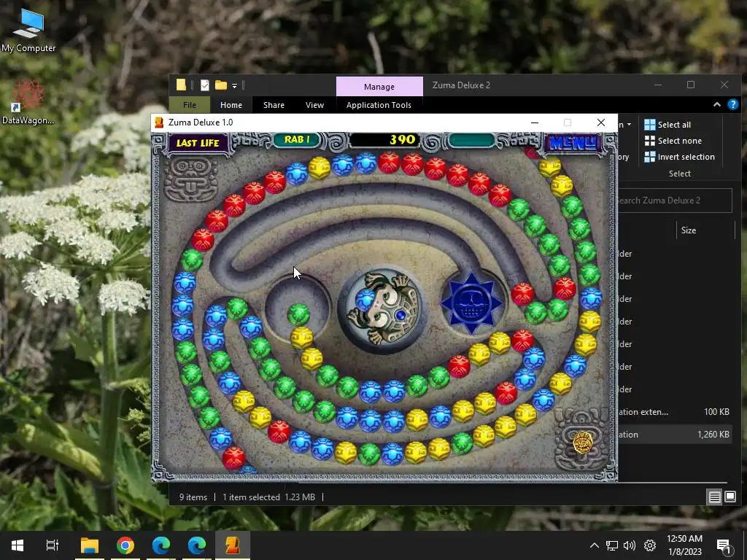This screenshot has height=560, width=747.
Task: Open the Windows Start menu
Action: coord(18,545)
